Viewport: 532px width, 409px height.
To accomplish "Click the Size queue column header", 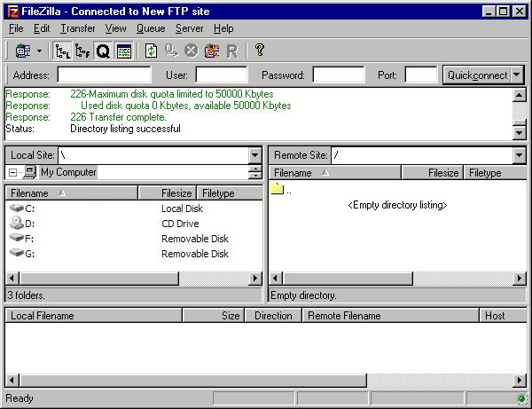I will click(214, 316).
